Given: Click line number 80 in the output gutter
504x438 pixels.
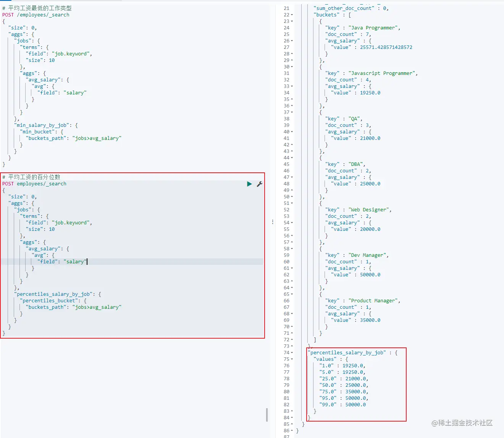Looking at the screenshot, I should click(286, 392).
